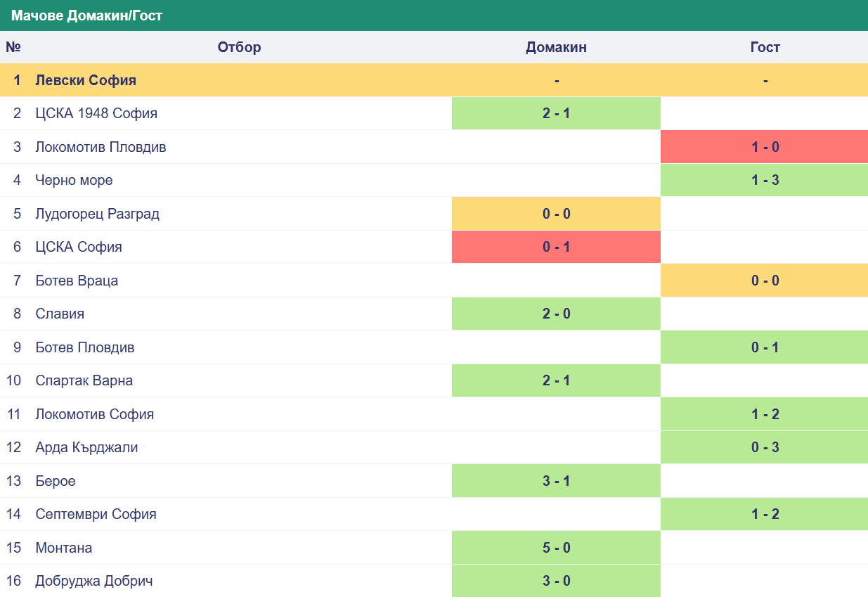Viewport: 868px width, 597px height.
Task: Click the 2 - 1 home result versus ЦСКА 1948
Action: [556, 113]
